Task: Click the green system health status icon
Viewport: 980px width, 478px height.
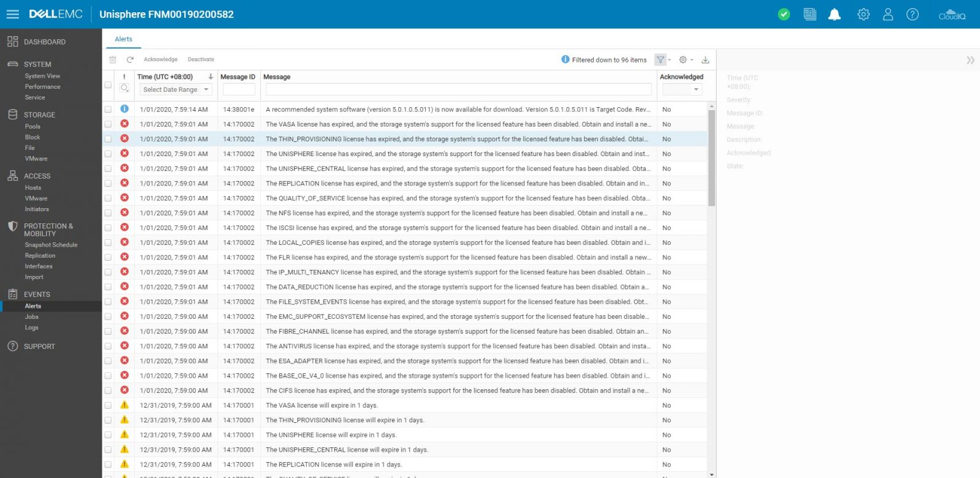Action: (x=783, y=14)
